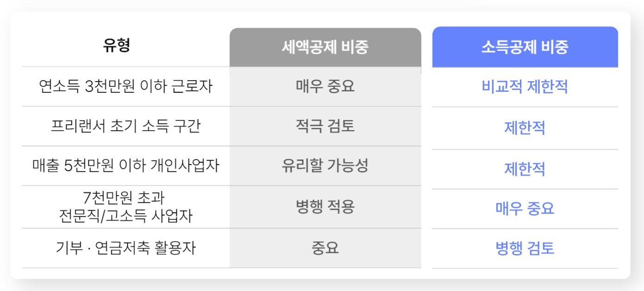
Task: Click the 전문직/고소득 사업자 text line
Action: pos(125,215)
